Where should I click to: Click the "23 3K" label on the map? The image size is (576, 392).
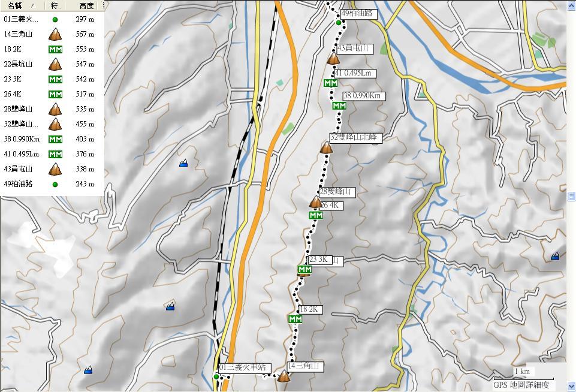[x=319, y=260]
